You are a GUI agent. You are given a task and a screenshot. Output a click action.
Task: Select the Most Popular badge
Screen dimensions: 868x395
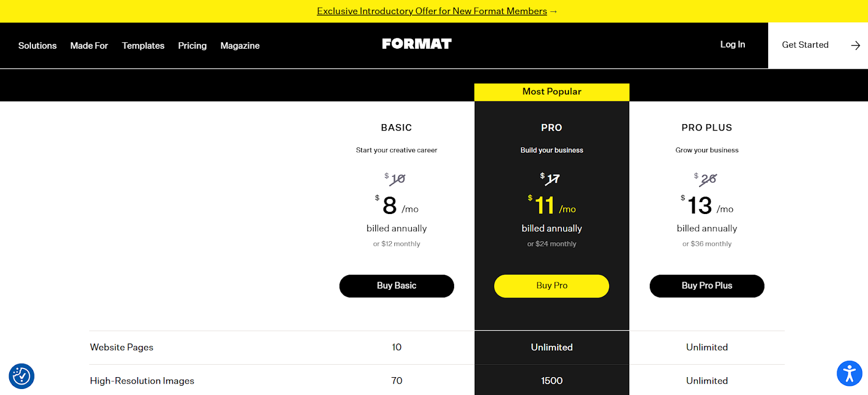click(552, 92)
